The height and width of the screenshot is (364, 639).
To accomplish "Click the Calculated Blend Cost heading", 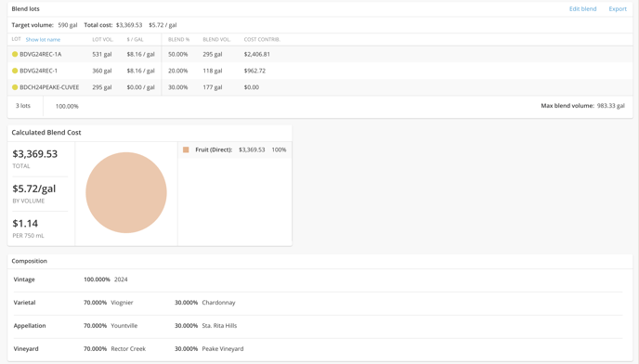I will pyautogui.click(x=46, y=133).
